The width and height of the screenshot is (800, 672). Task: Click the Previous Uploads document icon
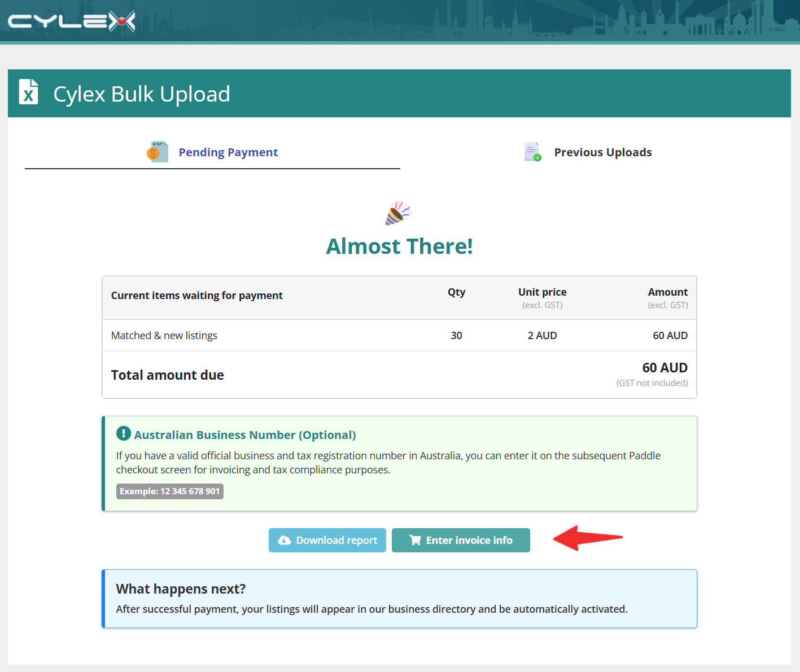click(532, 152)
